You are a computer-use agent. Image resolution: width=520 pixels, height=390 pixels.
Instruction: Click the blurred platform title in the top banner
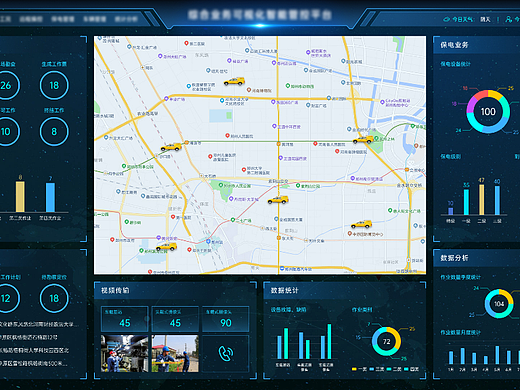point(260,15)
